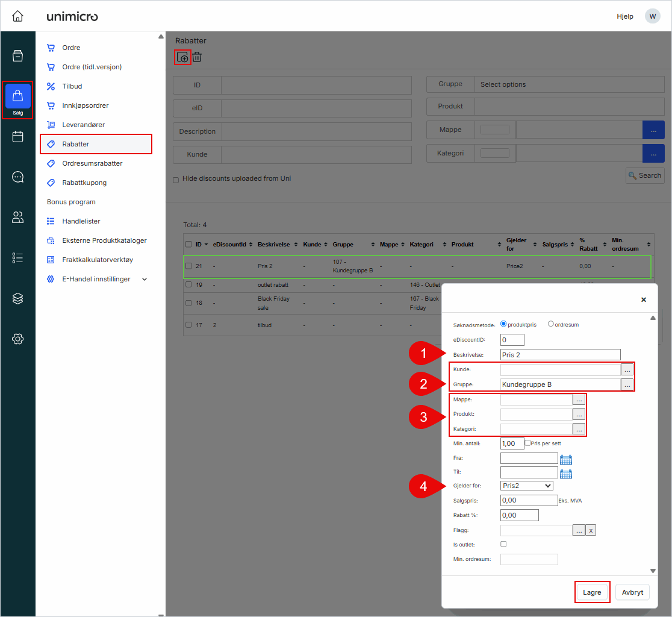The image size is (672, 617).
Task: Pick a date with the Til calendar icon
Action: (x=565, y=473)
